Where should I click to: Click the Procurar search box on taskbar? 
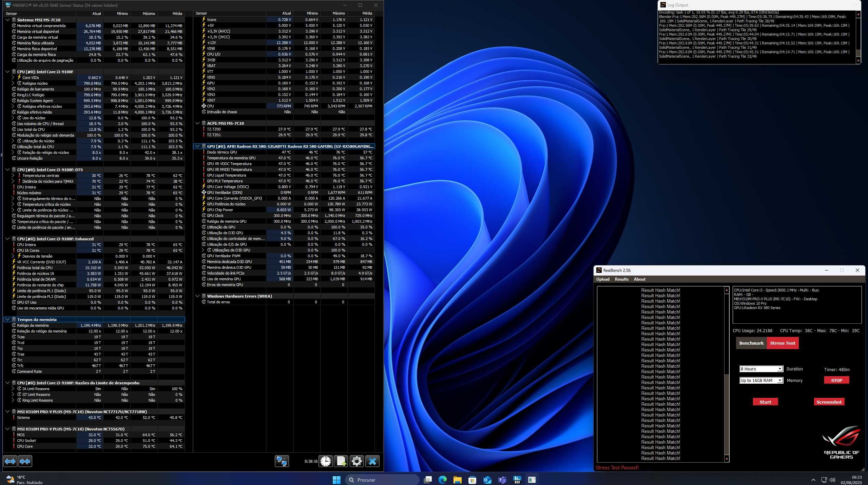[382, 480]
